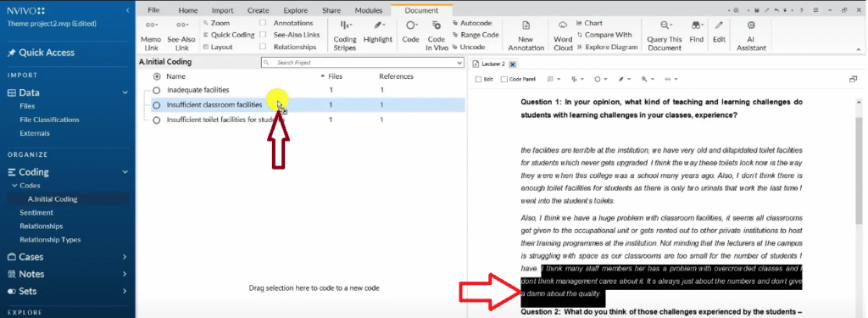
Task: Expand the Cases section in sidebar
Action: (125, 257)
